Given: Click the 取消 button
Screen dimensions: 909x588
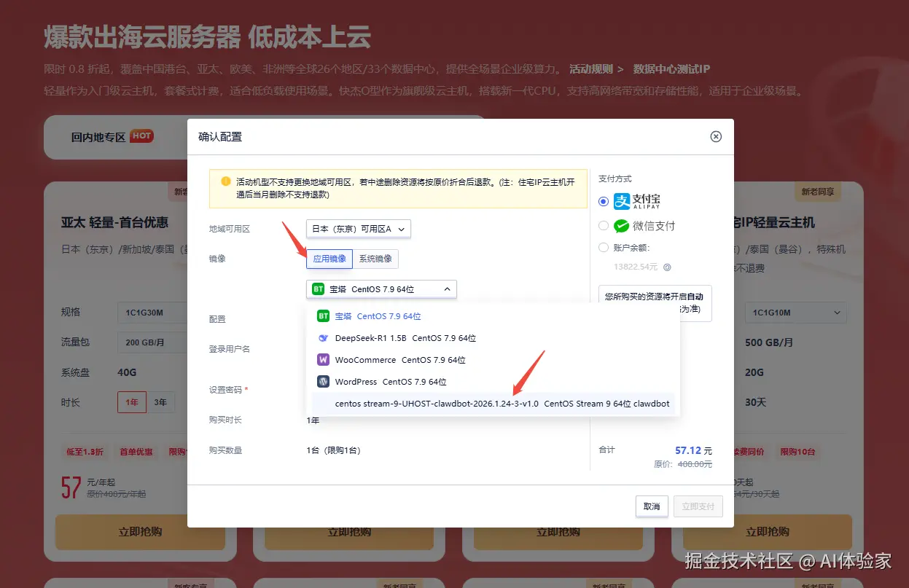Looking at the screenshot, I should pos(652,506).
